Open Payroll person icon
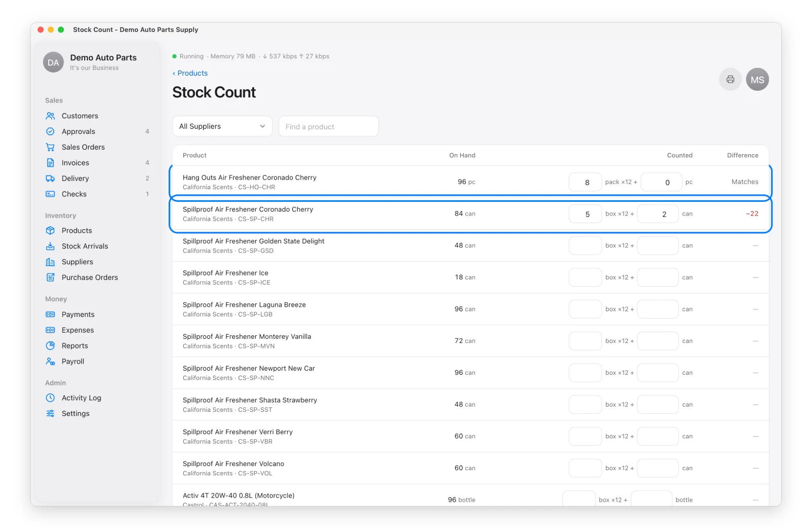The width and height of the screenshot is (812, 529). [x=50, y=362]
